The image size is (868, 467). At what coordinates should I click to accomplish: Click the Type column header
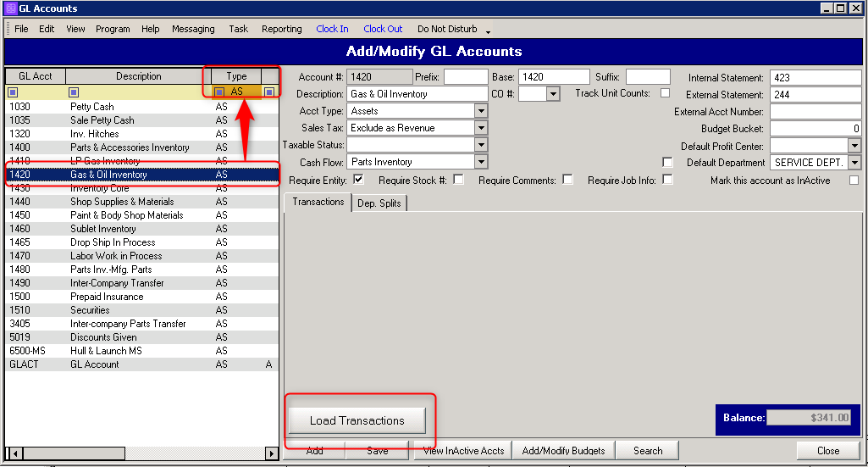(236, 76)
